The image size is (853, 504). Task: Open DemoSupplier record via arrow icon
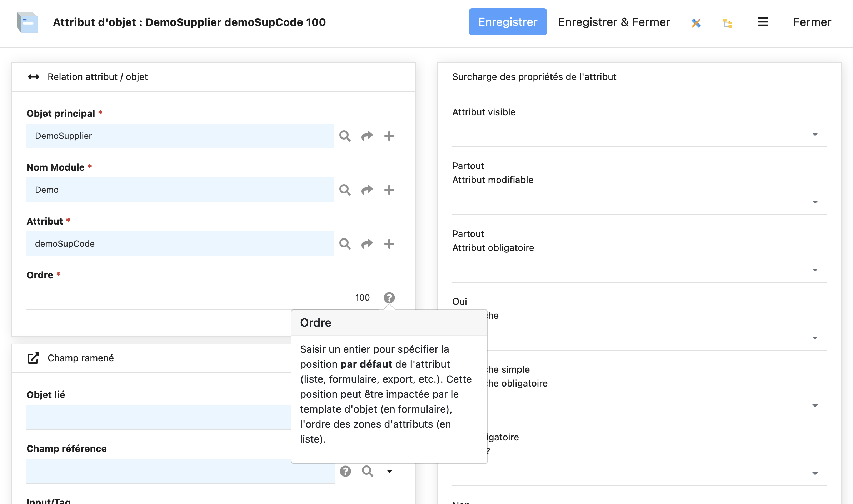(x=367, y=136)
